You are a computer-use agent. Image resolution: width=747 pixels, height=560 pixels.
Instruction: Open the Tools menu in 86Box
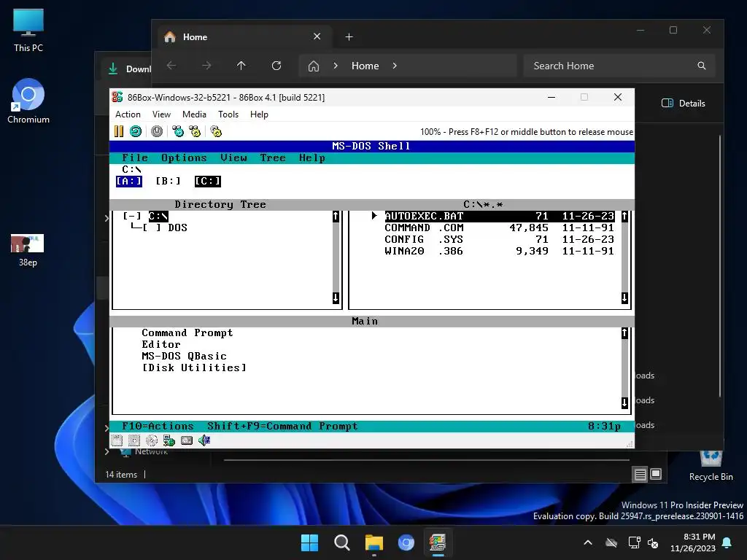(x=228, y=114)
